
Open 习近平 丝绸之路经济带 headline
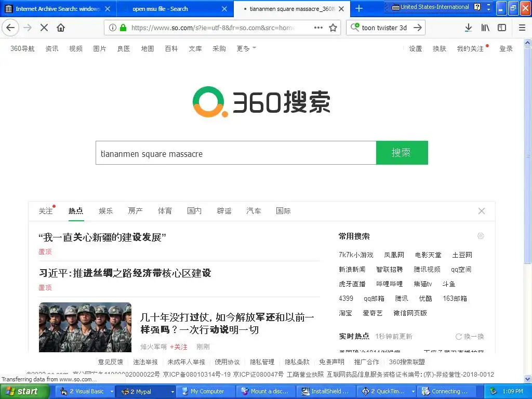pos(125,273)
